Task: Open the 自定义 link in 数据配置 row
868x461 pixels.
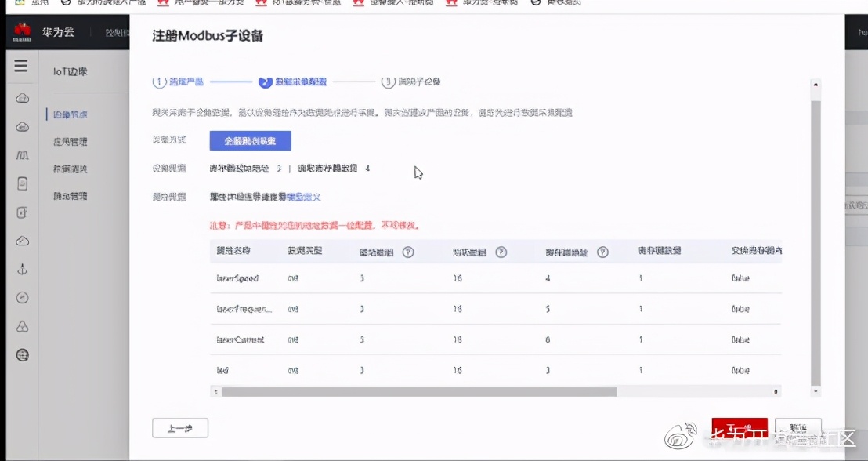Action: (306, 197)
